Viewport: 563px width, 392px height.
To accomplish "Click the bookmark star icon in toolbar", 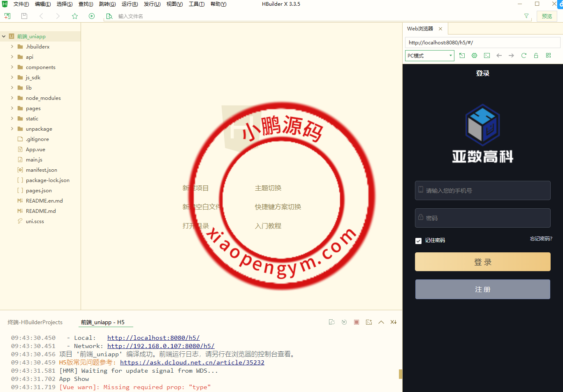I will (x=75, y=16).
